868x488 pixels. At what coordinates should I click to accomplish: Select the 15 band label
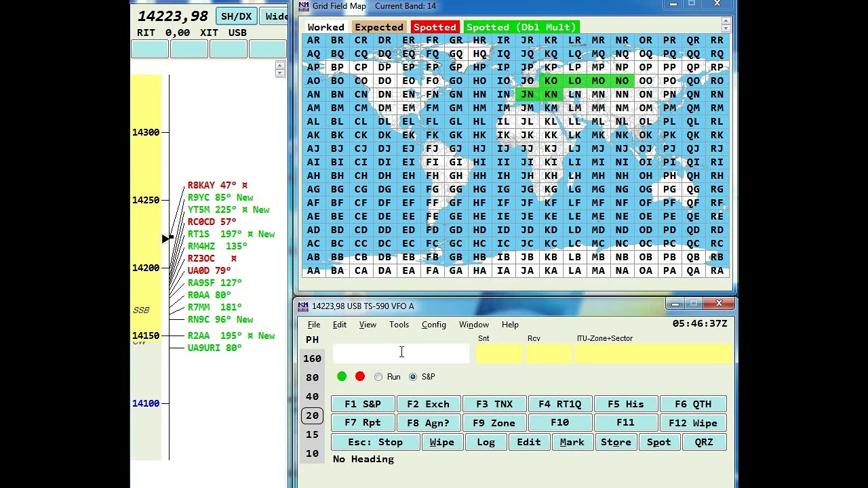[x=312, y=434]
